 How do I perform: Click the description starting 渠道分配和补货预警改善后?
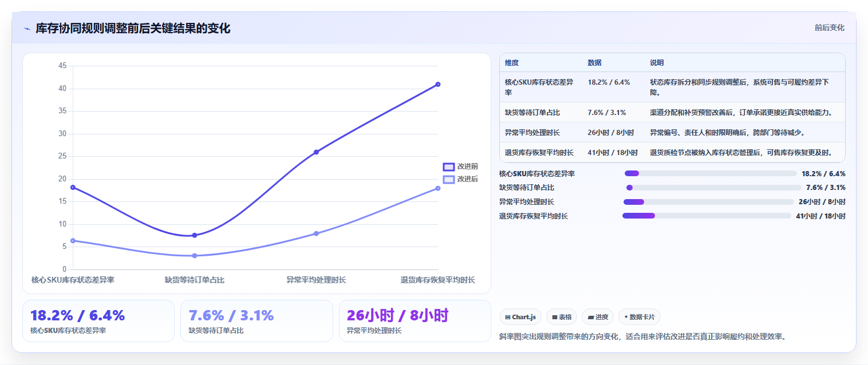click(741, 112)
